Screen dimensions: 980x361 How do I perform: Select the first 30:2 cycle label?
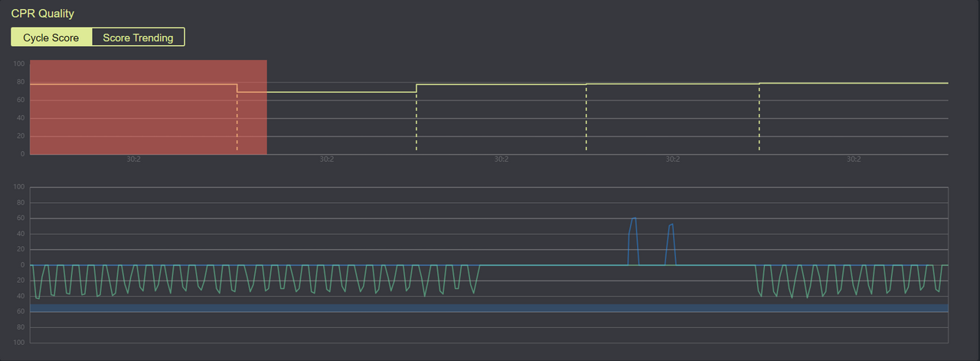[x=132, y=159]
